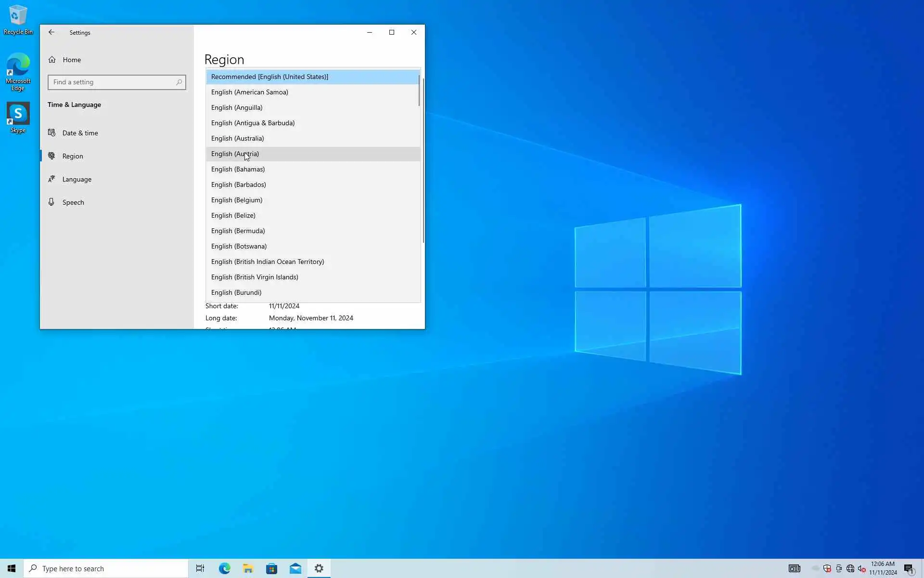Select Recommended English (United States) option
The width and height of the screenshot is (924, 578).
pyautogui.click(x=269, y=77)
